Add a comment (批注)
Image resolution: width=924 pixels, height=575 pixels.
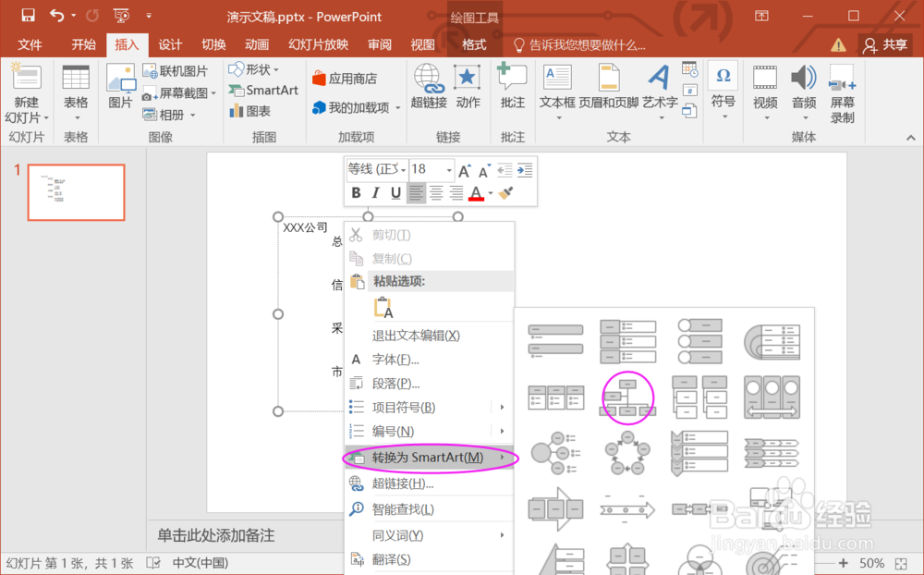click(512, 86)
